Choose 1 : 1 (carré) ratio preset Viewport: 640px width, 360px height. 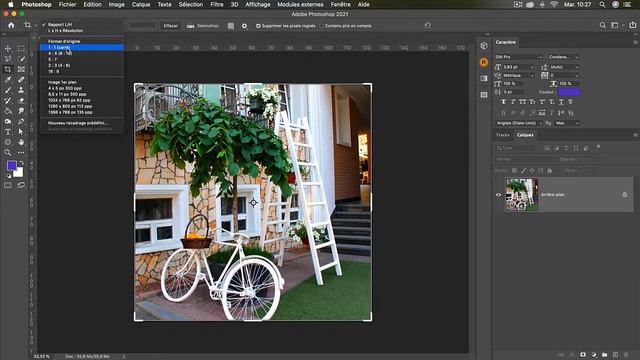(x=82, y=47)
